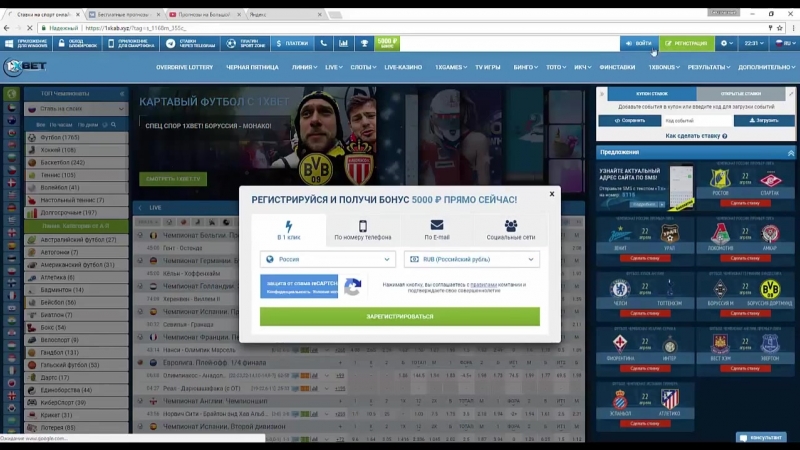
Task: Switch to the Социальные сети registration tab
Action: tap(511, 230)
